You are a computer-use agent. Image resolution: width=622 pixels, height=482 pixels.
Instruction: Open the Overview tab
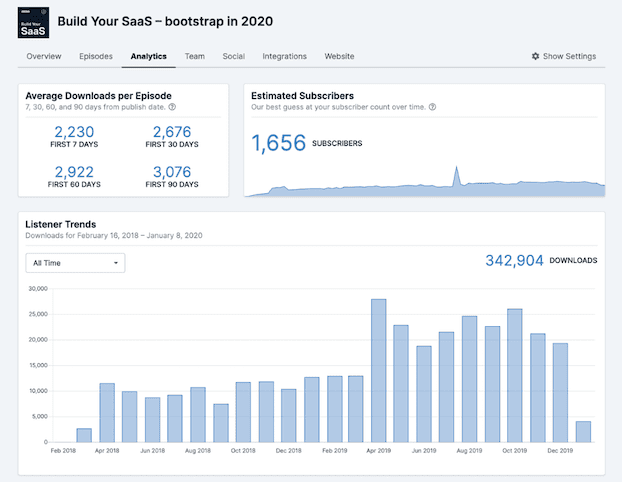44,56
